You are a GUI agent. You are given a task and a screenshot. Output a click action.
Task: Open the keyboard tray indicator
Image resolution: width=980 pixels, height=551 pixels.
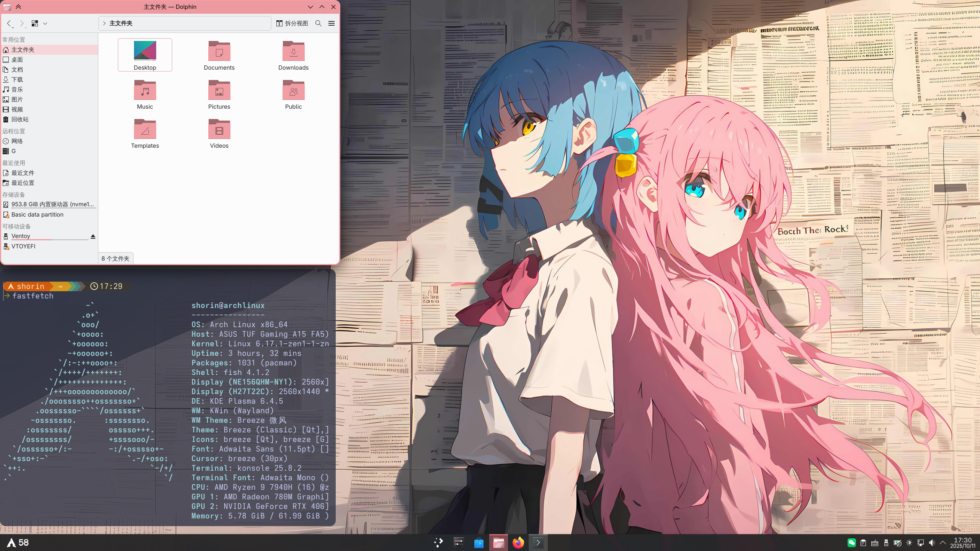click(874, 543)
